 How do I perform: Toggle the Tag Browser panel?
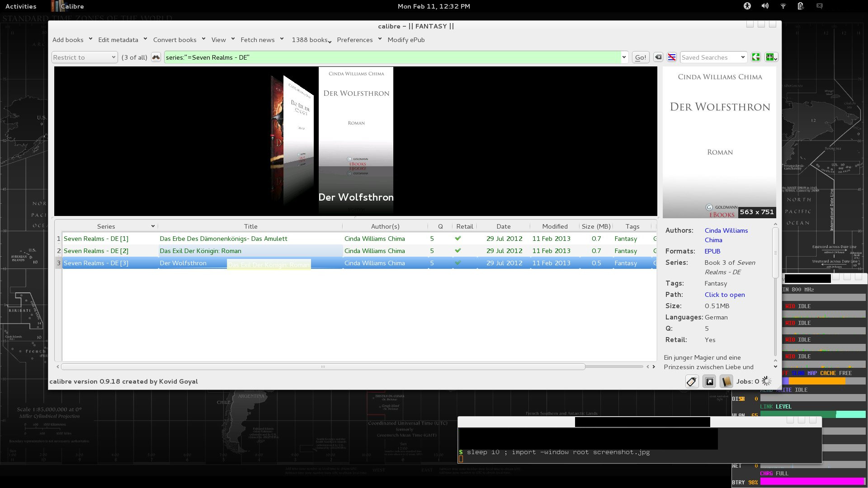click(x=692, y=382)
